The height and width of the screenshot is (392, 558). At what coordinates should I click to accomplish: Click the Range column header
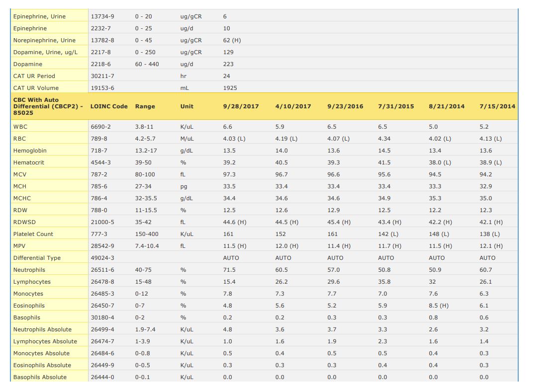(145, 106)
